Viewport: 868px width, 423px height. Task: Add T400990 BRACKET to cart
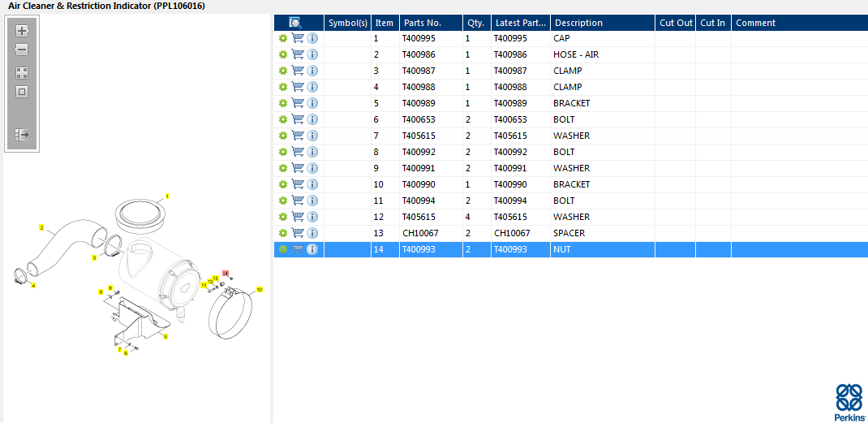(298, 184)
